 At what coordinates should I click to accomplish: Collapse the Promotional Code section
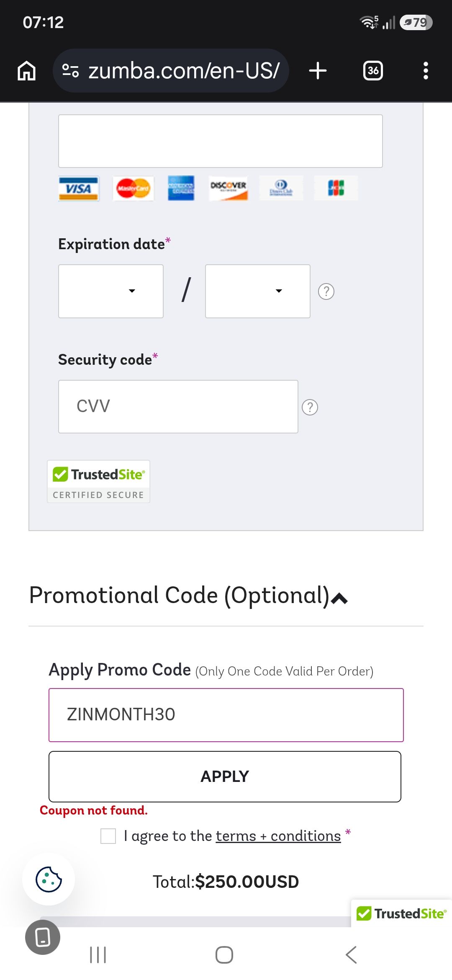pos(339,598)
